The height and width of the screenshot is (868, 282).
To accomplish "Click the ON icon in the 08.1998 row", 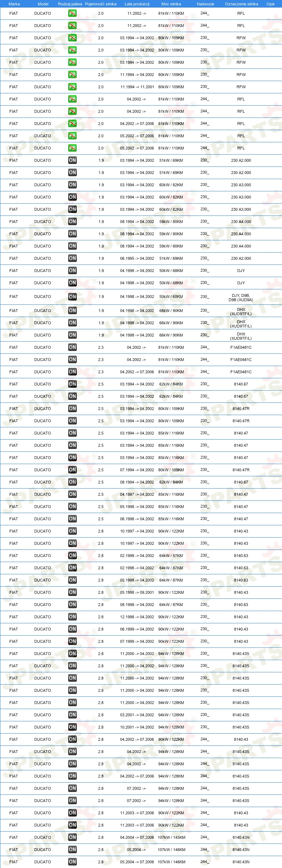I will point(72,605).
